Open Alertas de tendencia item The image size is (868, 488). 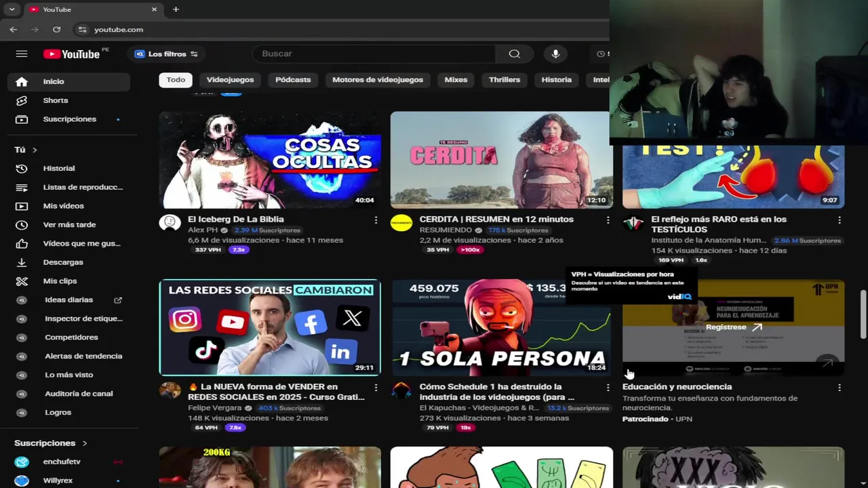tap(68, 356)
